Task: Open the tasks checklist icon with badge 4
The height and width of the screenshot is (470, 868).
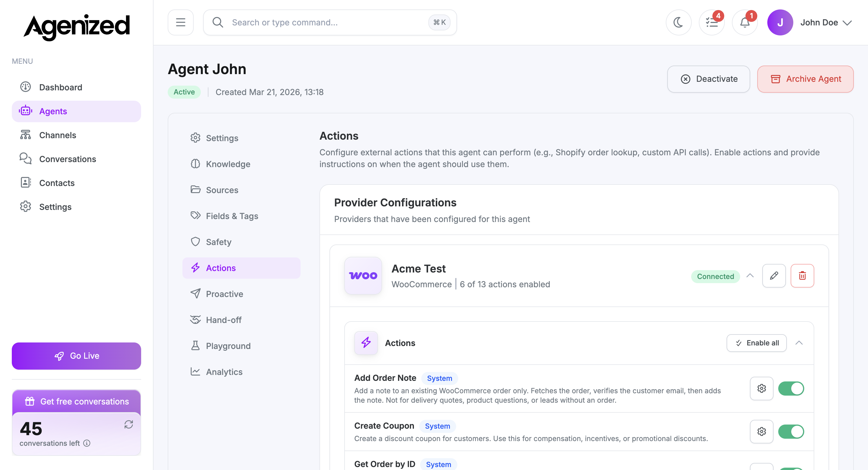Action: [712, 22]
